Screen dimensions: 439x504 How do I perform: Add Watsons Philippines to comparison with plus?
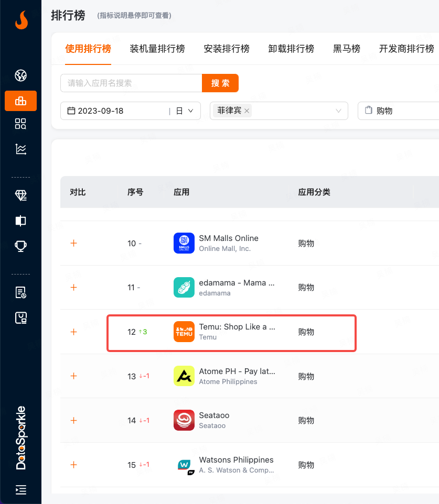[x=74, y=465]
